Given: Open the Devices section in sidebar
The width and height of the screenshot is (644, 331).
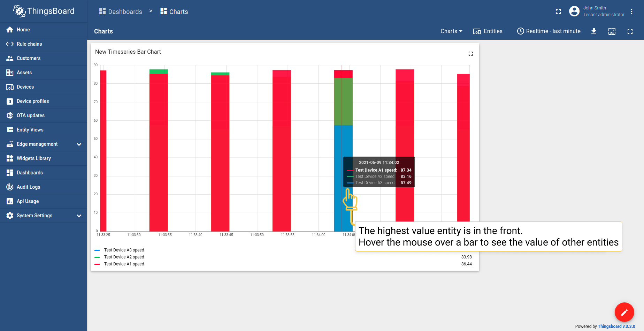Looking at the screenshot, I should [25, 87].
